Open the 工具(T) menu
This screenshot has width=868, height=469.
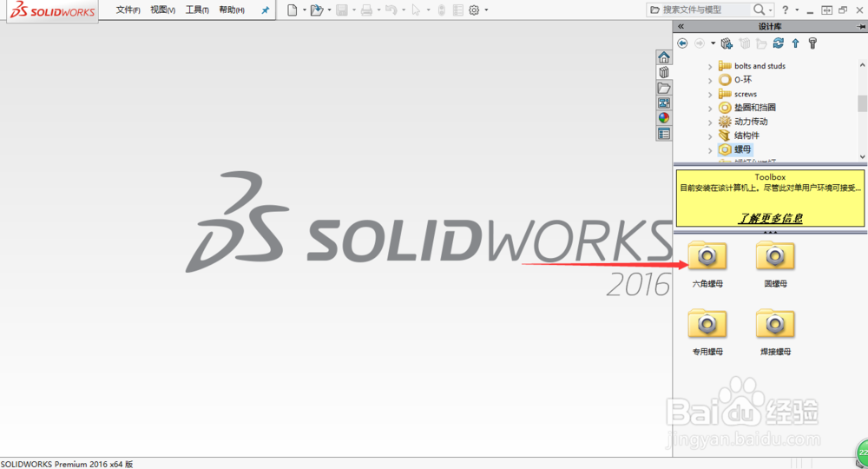click(197, 10)
